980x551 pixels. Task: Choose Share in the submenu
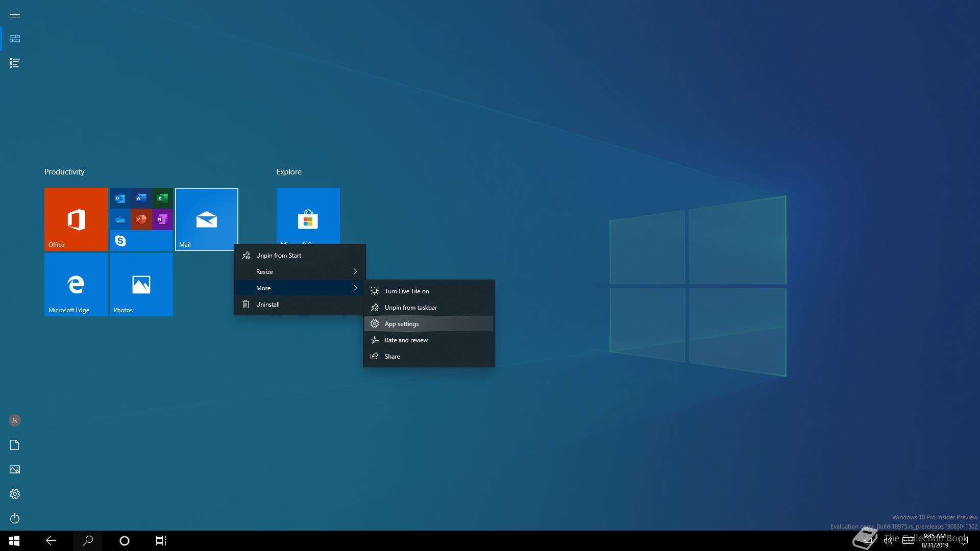(429, 357)
